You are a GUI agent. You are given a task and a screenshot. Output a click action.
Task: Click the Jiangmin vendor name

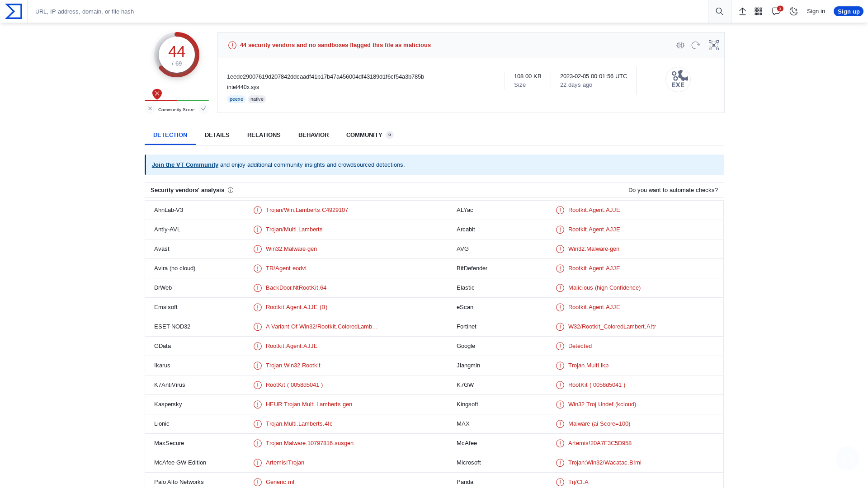pyautogui.click(x=468, y=366)
